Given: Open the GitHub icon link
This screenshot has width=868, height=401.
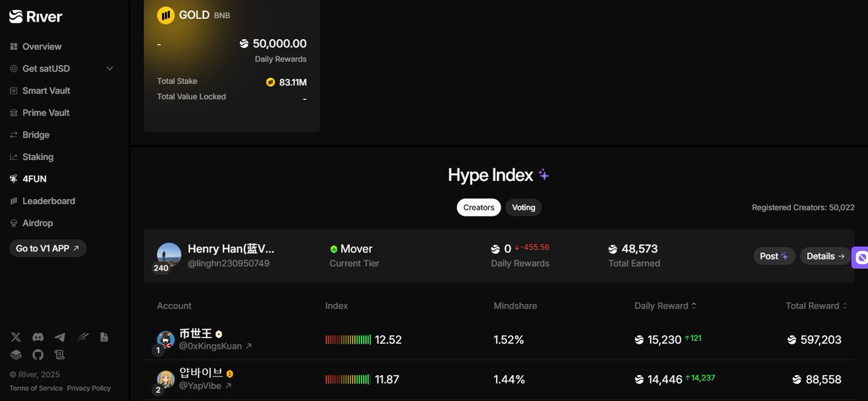Looking at the screenshot, I should click(38, 355).
